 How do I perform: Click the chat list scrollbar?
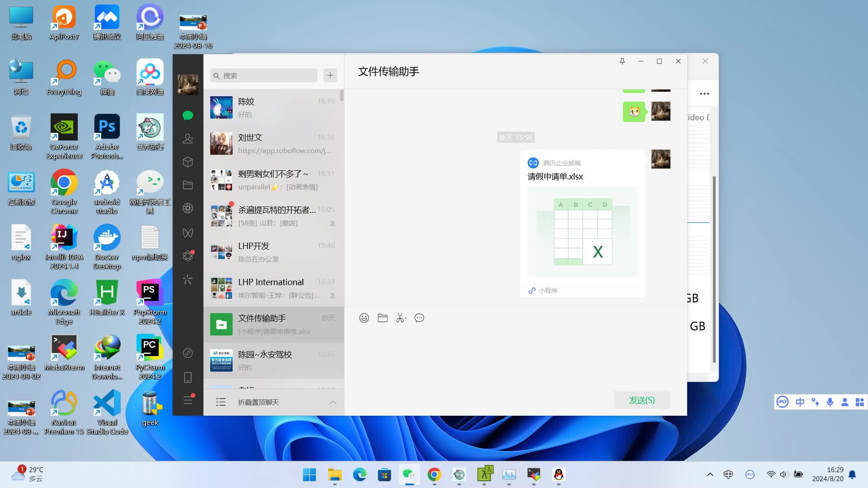pyautogui.click(x=342, y=96)
